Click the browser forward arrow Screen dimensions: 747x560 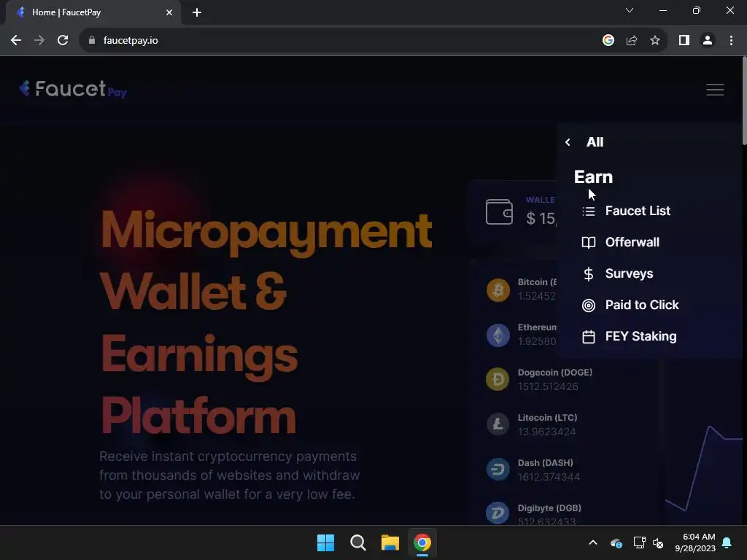click(x=39, y=41)
